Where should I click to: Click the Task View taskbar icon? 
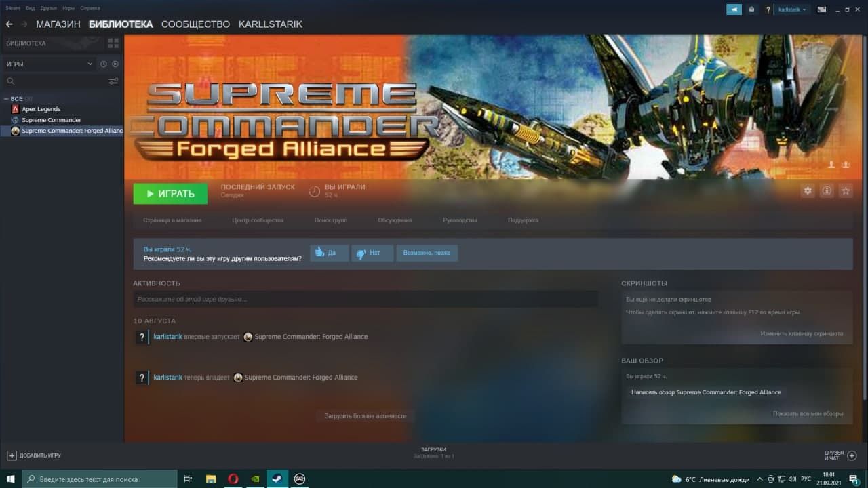point(189,479)
